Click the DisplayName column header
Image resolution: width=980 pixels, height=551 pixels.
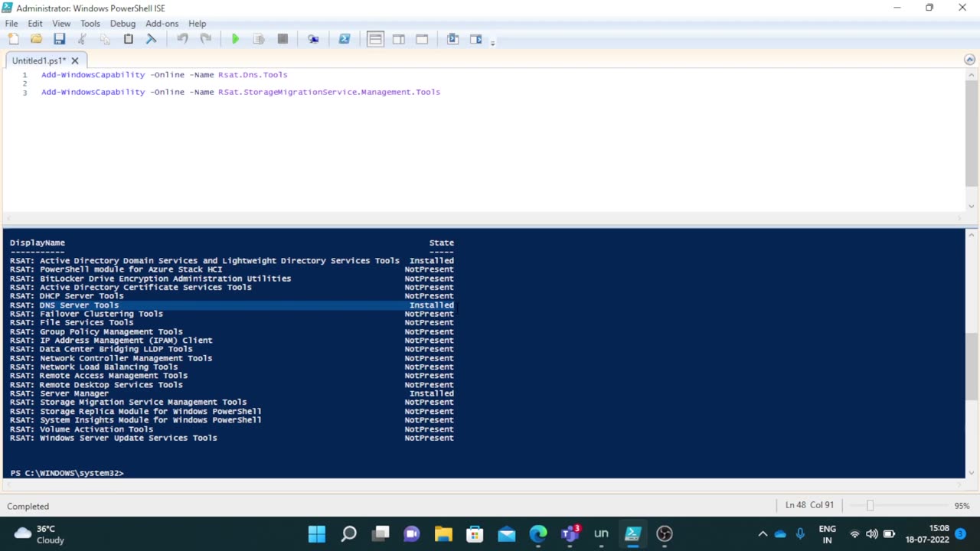38,243
